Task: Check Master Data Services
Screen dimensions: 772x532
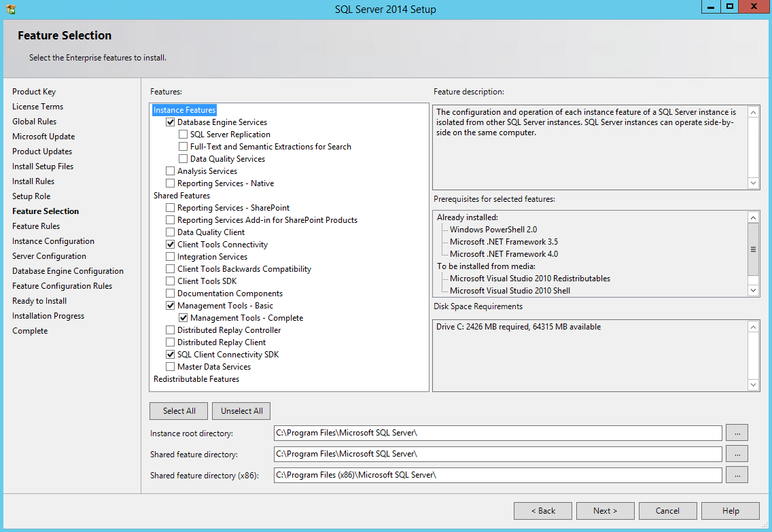Action: click(170, 366)
